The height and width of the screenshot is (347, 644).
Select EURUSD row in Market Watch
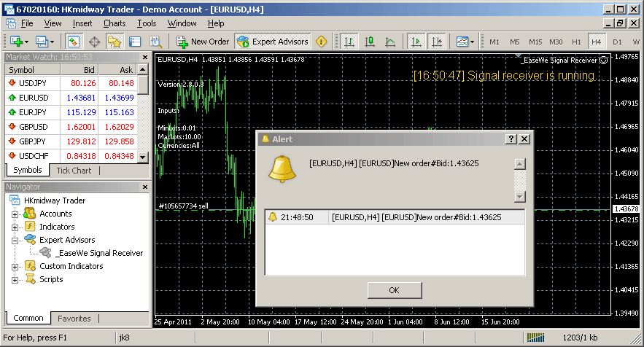[71, 98]
